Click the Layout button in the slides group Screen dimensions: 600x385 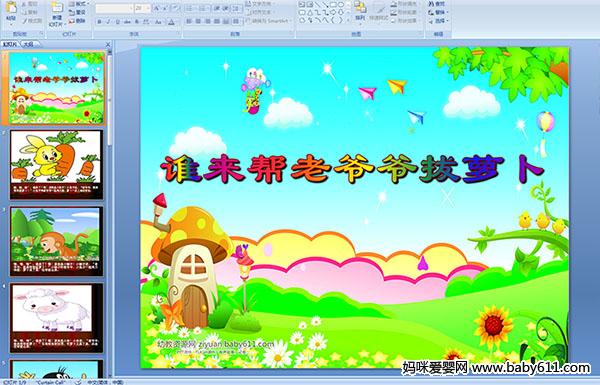click(x=79, y=3)
